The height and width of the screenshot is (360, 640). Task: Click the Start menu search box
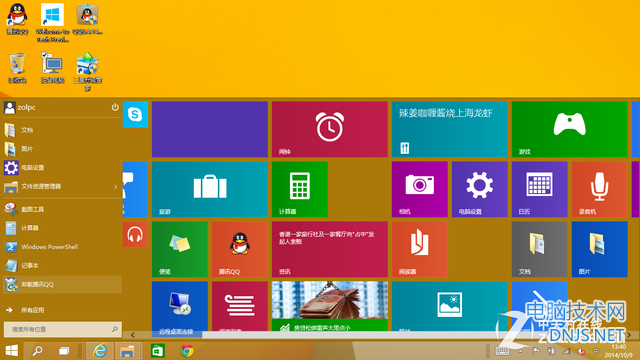click(x=62, y=329)
